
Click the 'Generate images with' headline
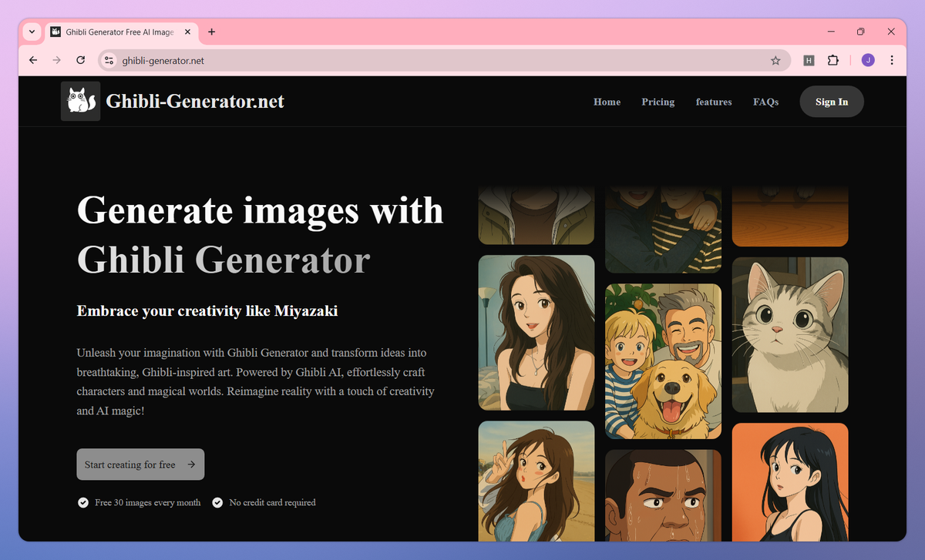(261, 210)
